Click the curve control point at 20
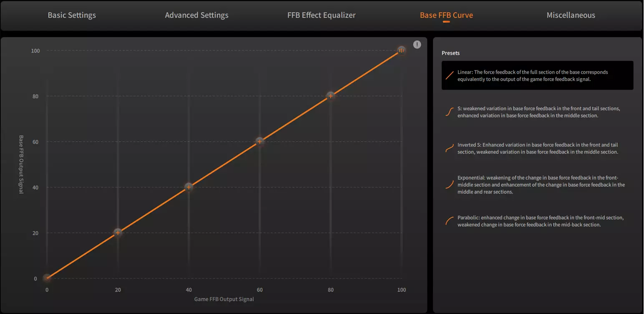 [118, 233]
